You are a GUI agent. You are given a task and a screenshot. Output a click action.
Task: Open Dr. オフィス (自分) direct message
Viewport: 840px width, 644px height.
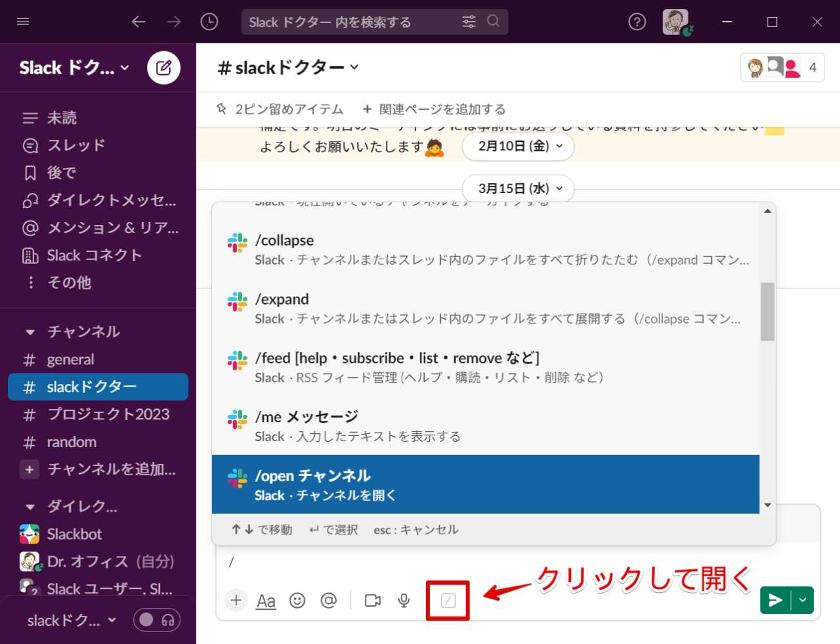point(98,562)
